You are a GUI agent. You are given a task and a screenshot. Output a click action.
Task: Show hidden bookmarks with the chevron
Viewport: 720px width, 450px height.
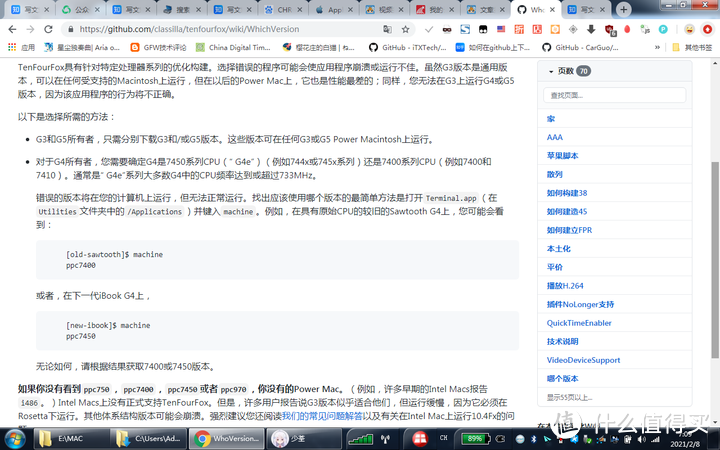click(x=657, y=47)
